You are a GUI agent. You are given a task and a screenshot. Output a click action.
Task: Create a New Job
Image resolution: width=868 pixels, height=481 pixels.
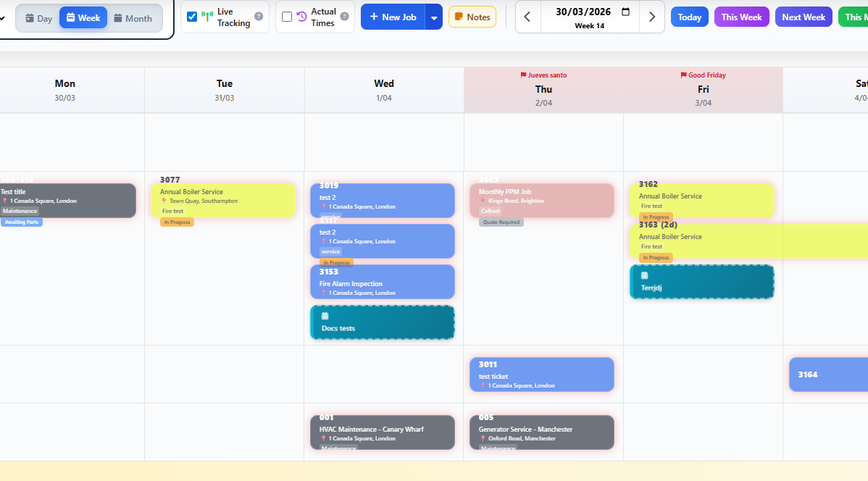[x=393, y=17]
